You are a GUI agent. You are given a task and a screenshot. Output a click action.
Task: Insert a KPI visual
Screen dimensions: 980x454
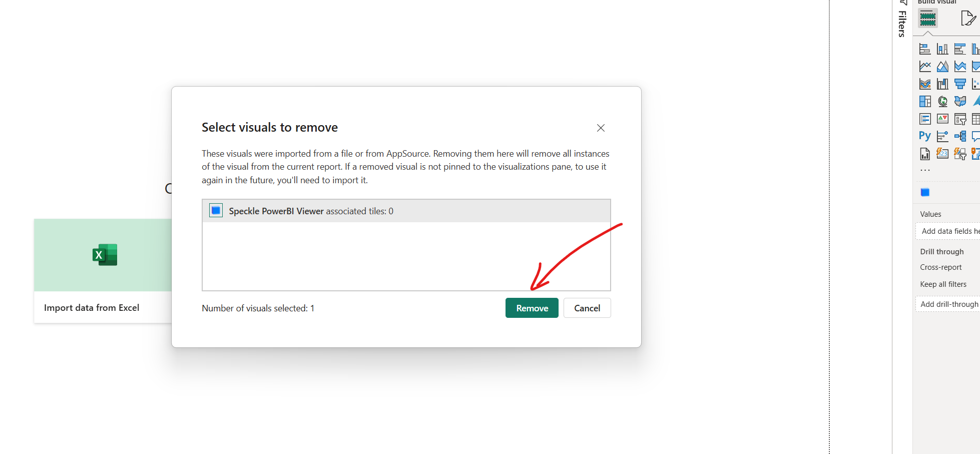pos(942,119)
